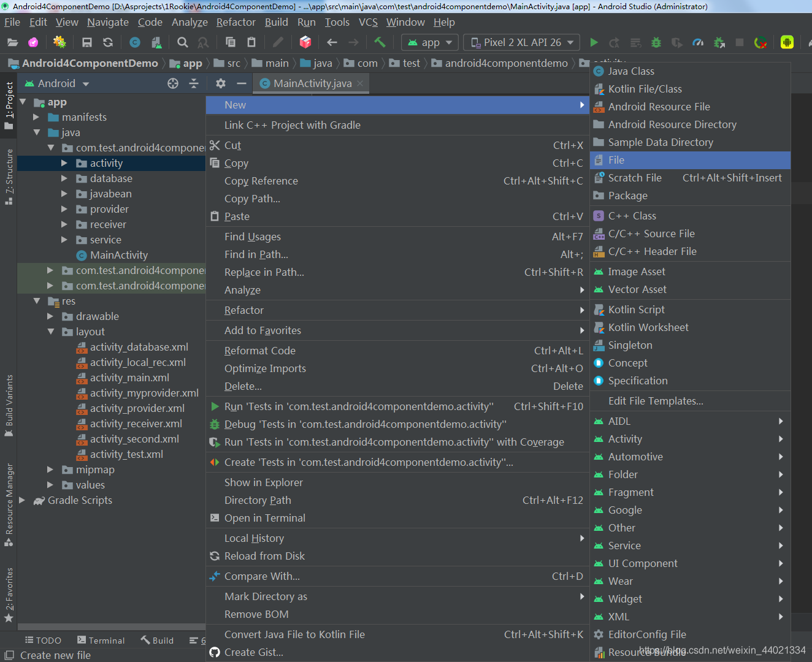The height and width of the screenshot is (662, 812).
Task: Select Scratch File entry
Action: (x=690, y=178)
